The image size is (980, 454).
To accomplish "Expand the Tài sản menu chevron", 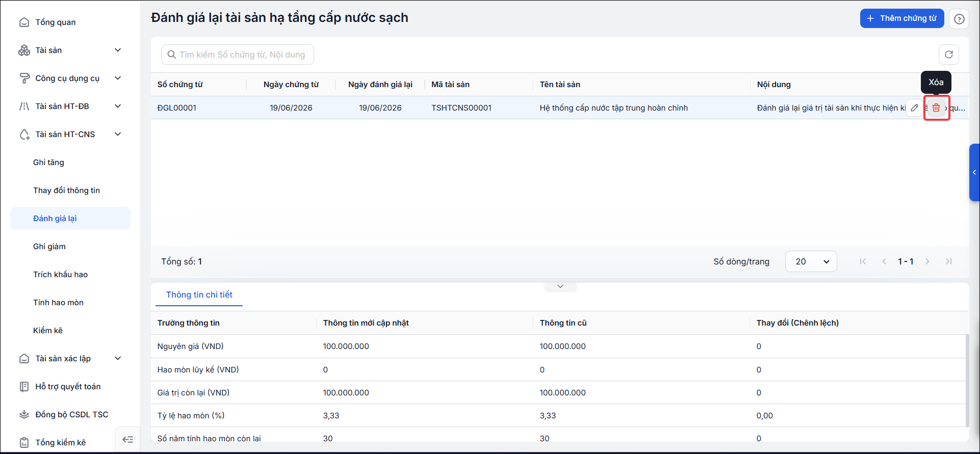I will pos(118,50).
